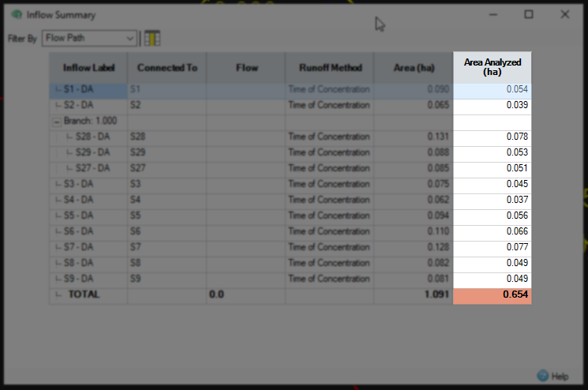The width and height of the screenshot is (588, 390).
Task: Click the 0.654 total analyzed area cell
Action: pos(492,296)
